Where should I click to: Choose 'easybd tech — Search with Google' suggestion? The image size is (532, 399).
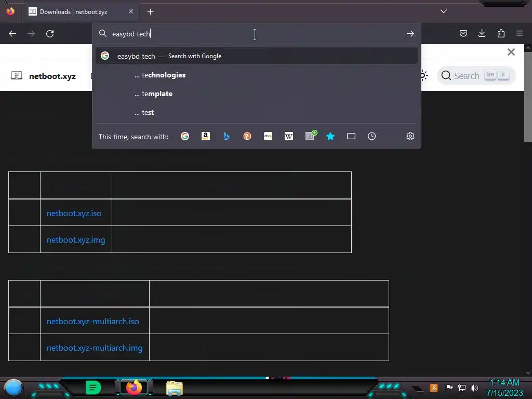point(257,56)
